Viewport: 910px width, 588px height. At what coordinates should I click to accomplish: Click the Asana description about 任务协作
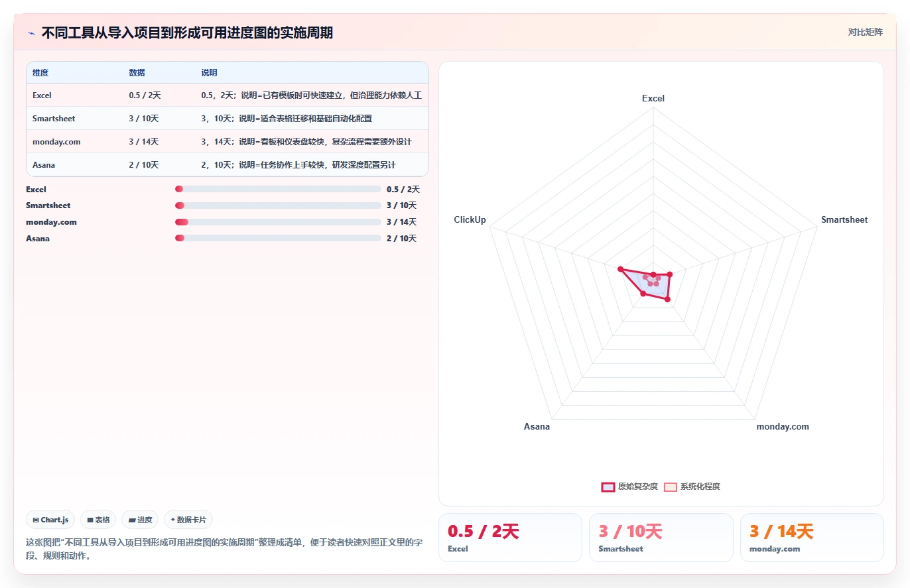pyautogui.click(x=298, y=165)
